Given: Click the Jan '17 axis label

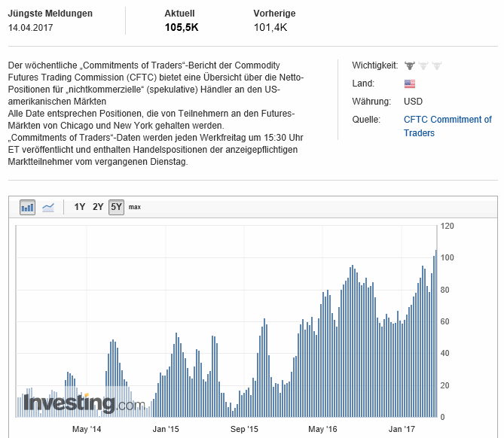Looking at the screenshot, I should [402, 429].
